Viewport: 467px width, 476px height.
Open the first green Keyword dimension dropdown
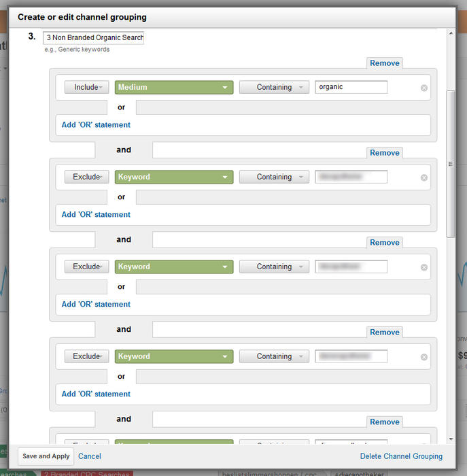pos(174,177)
